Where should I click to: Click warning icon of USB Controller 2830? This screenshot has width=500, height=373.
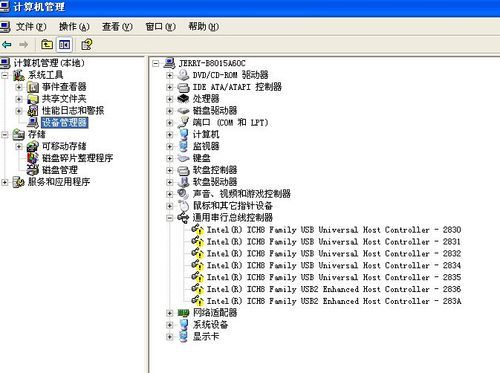[198, 230]
